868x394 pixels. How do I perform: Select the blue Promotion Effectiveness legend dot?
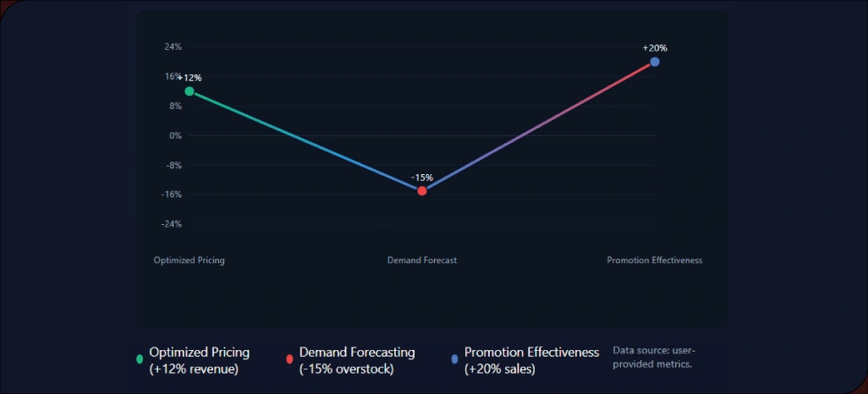coord(455,359)
